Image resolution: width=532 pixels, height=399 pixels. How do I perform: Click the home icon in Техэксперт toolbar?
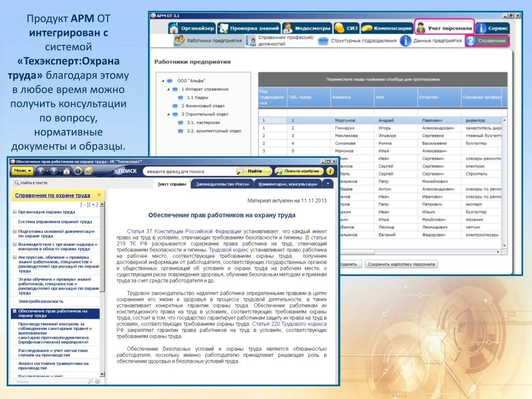(x=66, y=171)
